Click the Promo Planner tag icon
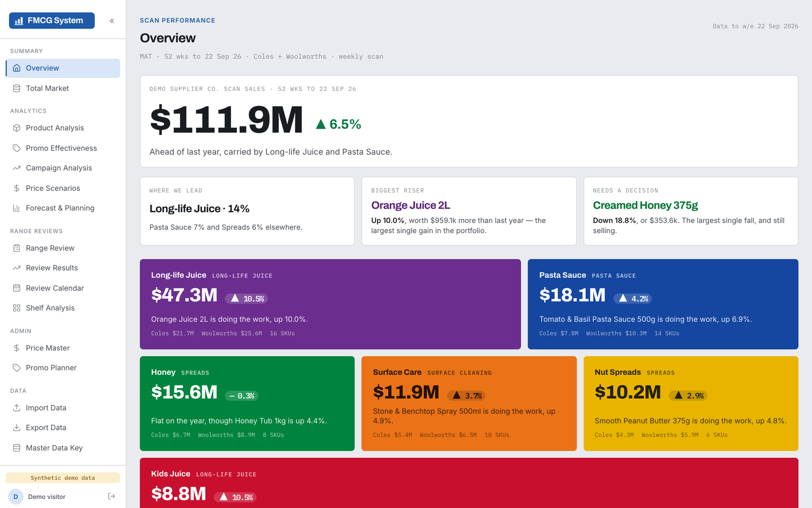 [x=17, y=368]
